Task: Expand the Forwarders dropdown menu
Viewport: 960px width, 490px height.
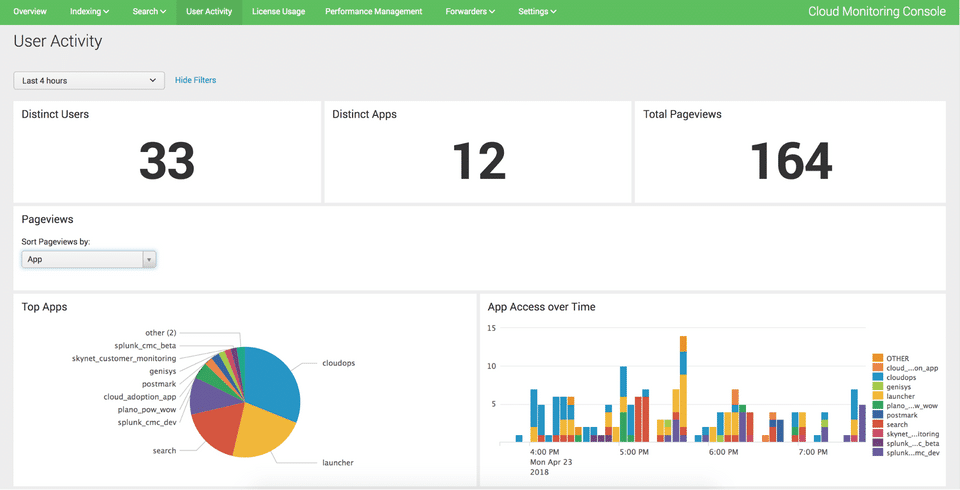Action: (470, 12)
